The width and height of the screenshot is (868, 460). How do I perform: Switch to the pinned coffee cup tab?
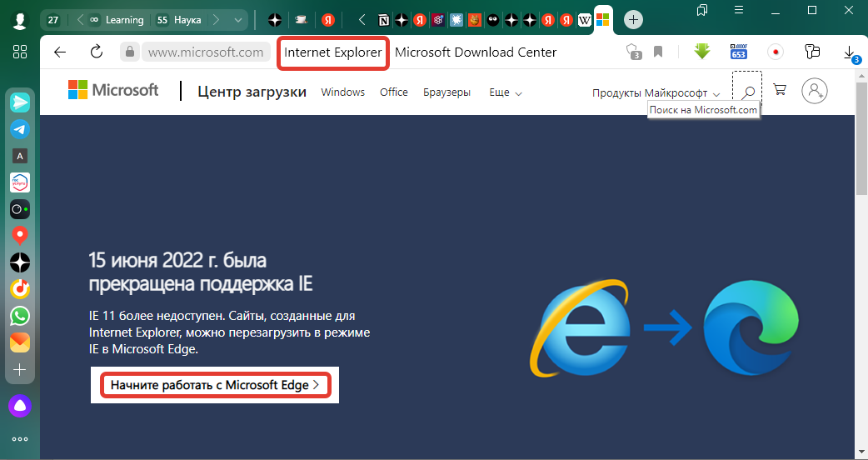click(x=302, y=21)
